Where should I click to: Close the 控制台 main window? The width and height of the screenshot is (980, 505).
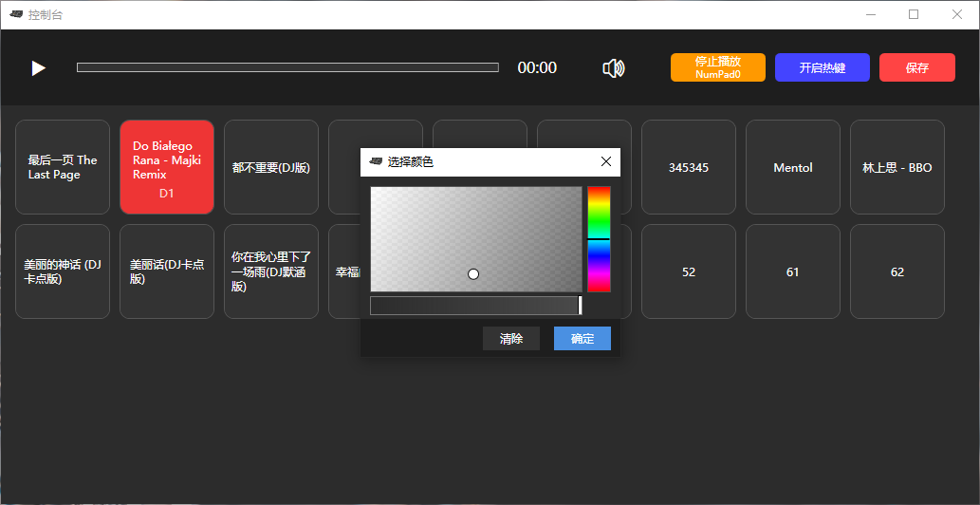[x=957, y=14]
